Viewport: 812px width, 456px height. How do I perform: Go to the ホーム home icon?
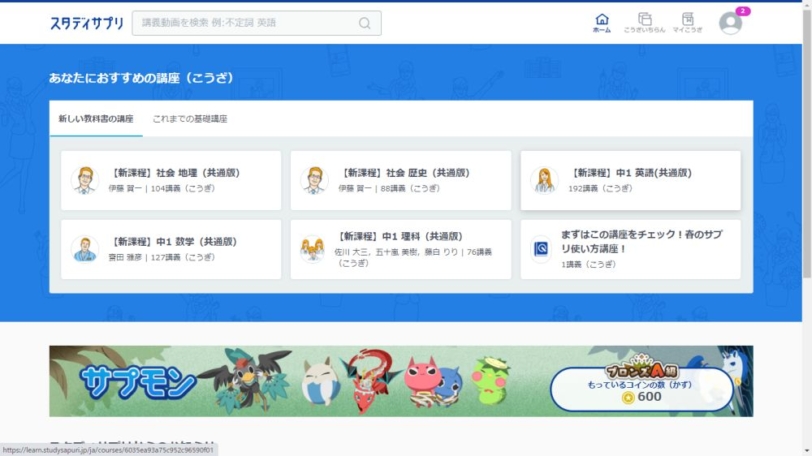602,23
